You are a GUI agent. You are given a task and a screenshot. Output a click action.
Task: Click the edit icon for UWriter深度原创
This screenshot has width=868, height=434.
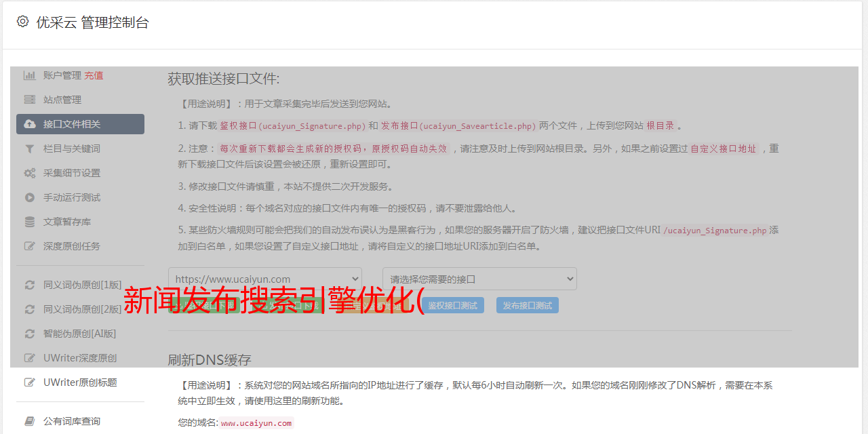[x=30, y=358]
